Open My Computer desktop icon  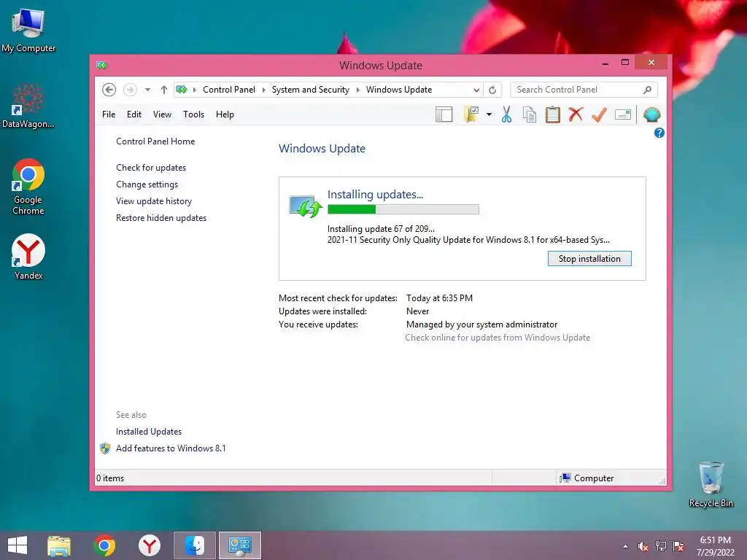(28, 30)
